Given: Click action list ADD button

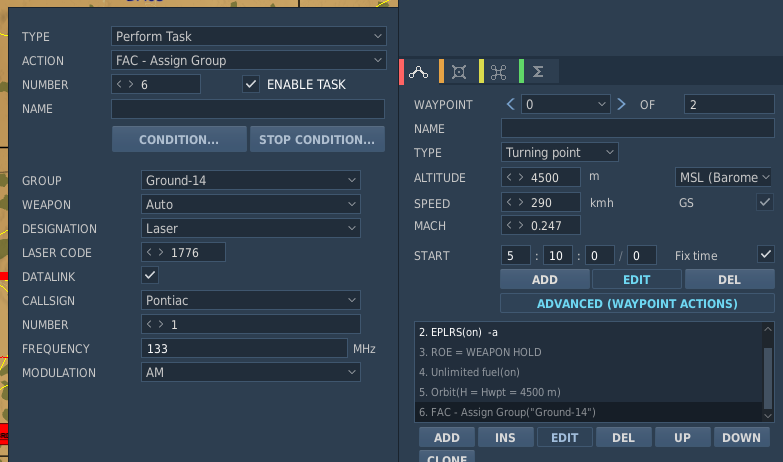Looking at the screenshot, I should pos(447,437).
